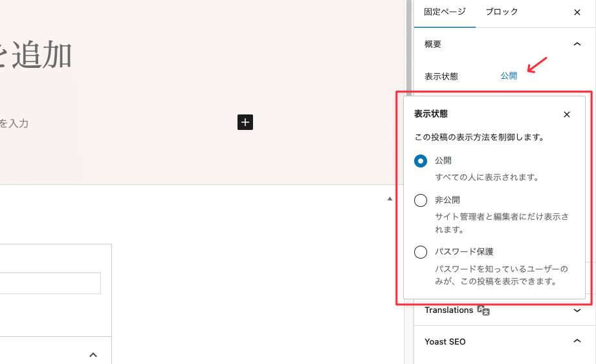Click the paragraph placeholder ending in を入力
596x364 pixels.
point(14,123)
